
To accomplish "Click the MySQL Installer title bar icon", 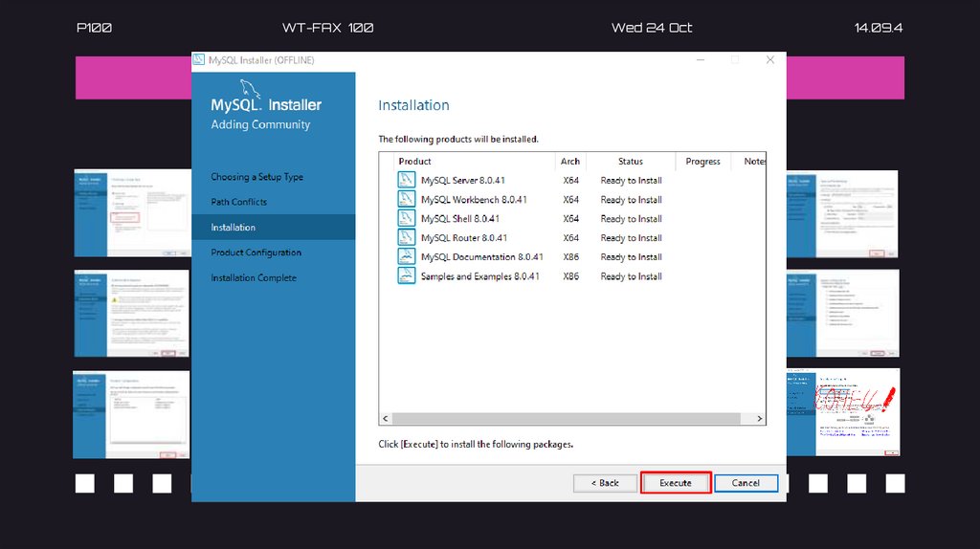I will 199,60.
